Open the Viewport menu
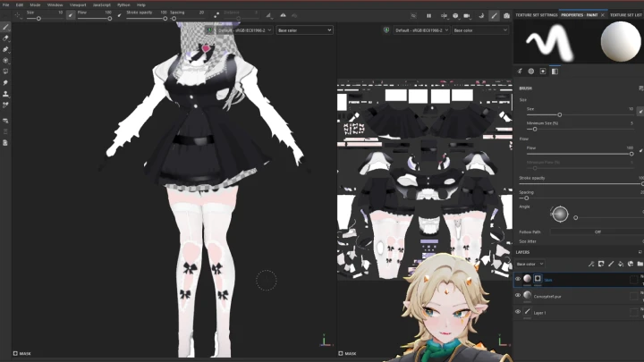This screenshot has height=362, width=644. click(78, 5)
